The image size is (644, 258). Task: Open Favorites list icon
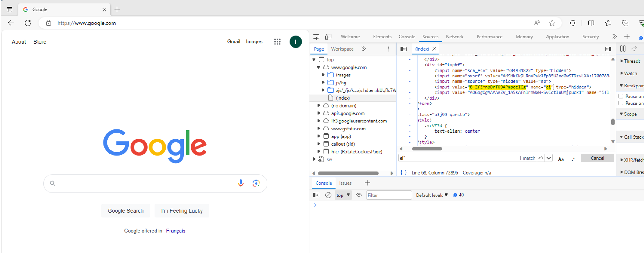(608, 23)
